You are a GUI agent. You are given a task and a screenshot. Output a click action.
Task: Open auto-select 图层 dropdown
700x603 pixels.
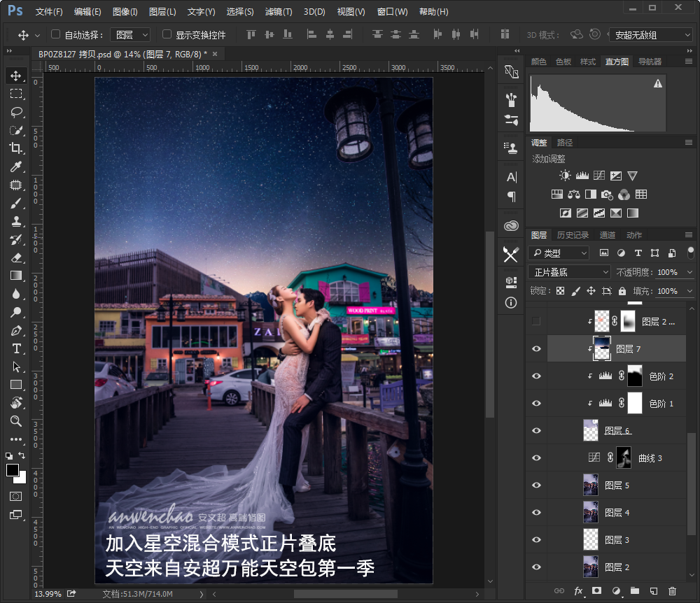pos(131,35)
